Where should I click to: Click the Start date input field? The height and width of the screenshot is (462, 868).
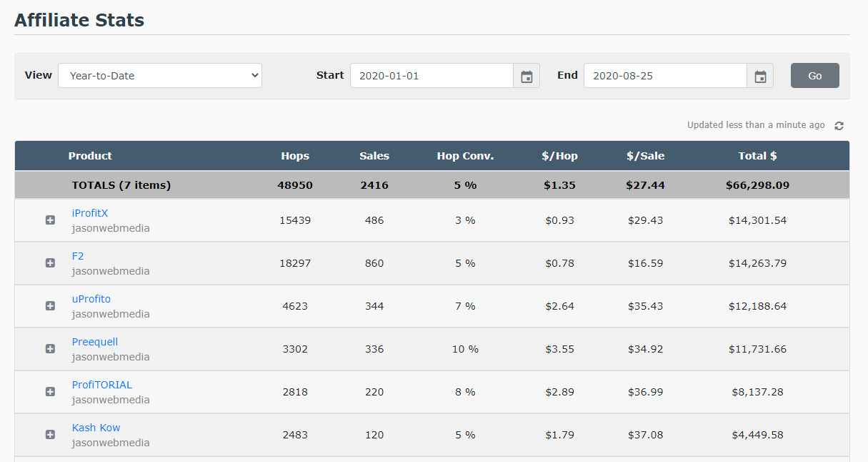(x=431, y=76)
